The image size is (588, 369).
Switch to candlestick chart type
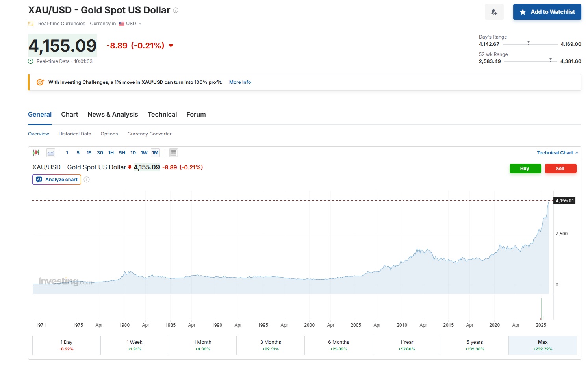(x=36, y=153)
